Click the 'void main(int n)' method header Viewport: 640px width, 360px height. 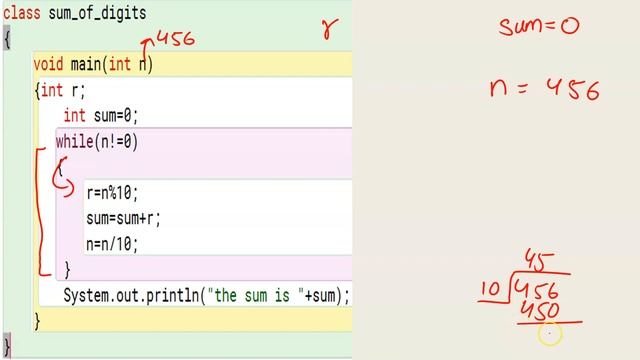pyautogui.click(x=93, y=64)
